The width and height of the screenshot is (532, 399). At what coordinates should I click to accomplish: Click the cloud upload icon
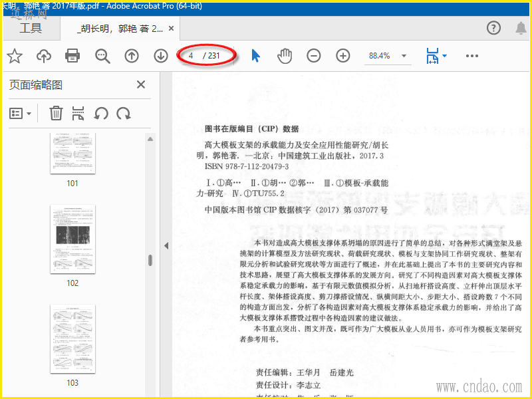pyautogui.click(x=44, y=56)
